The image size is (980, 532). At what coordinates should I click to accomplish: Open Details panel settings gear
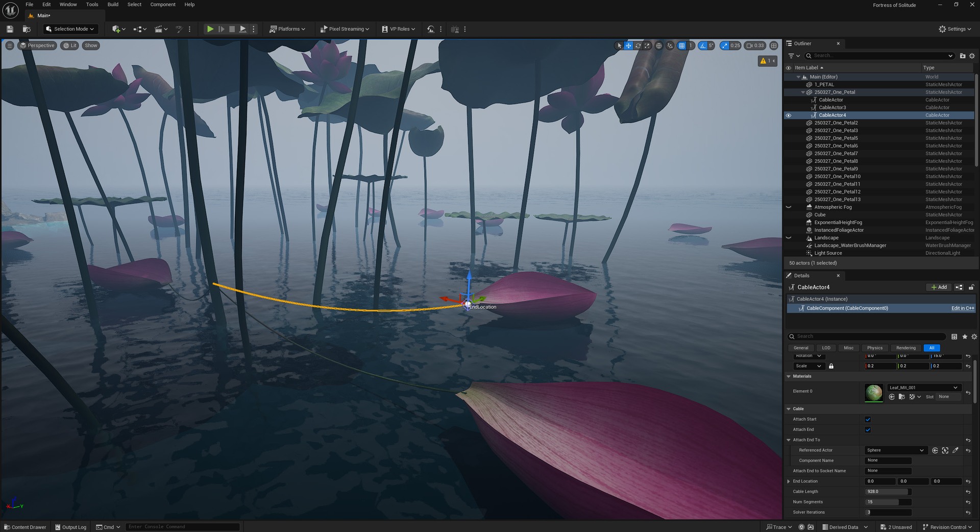pyautogui.click(x=974, y=336)
